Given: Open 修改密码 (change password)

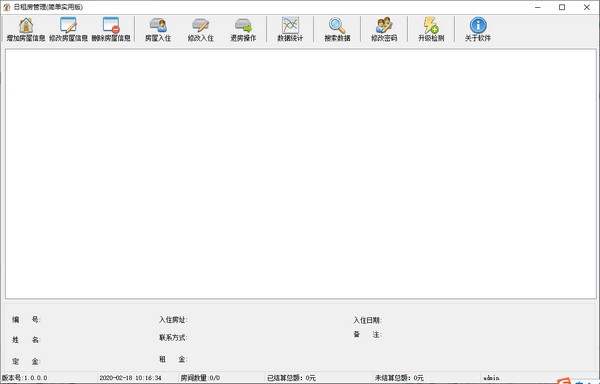Looking at the screenshot, I should 384,29.
